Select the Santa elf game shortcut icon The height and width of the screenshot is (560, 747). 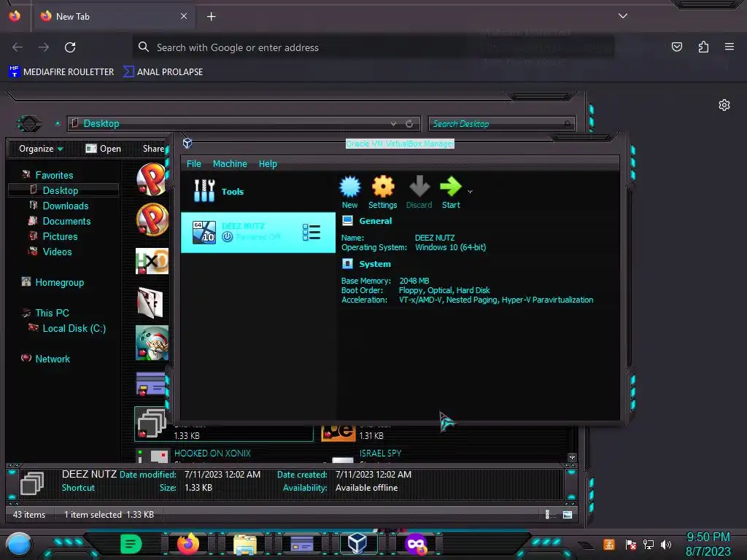pos(152,343)
